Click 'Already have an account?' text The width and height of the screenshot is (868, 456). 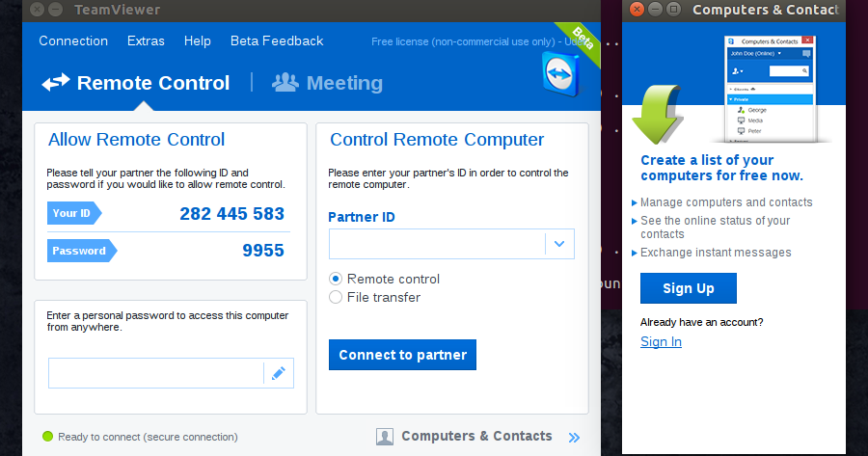(x=701, y=322)
